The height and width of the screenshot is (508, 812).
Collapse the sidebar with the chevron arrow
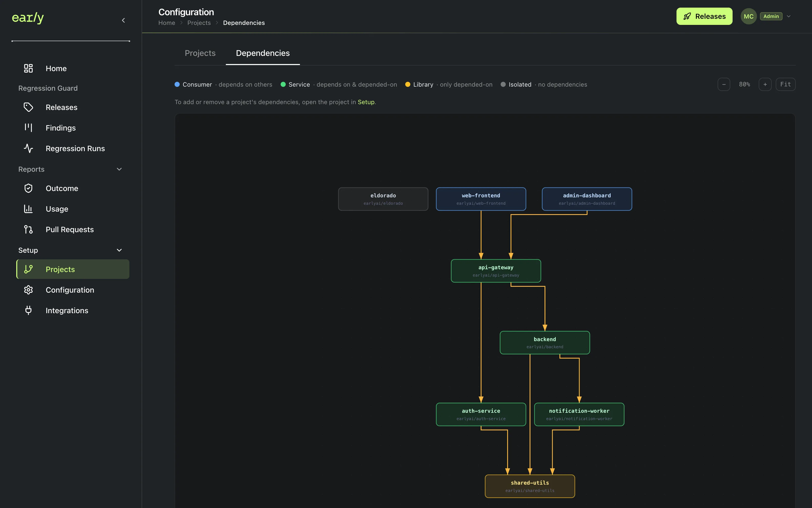pyautogui.click(x=124, y=21)
